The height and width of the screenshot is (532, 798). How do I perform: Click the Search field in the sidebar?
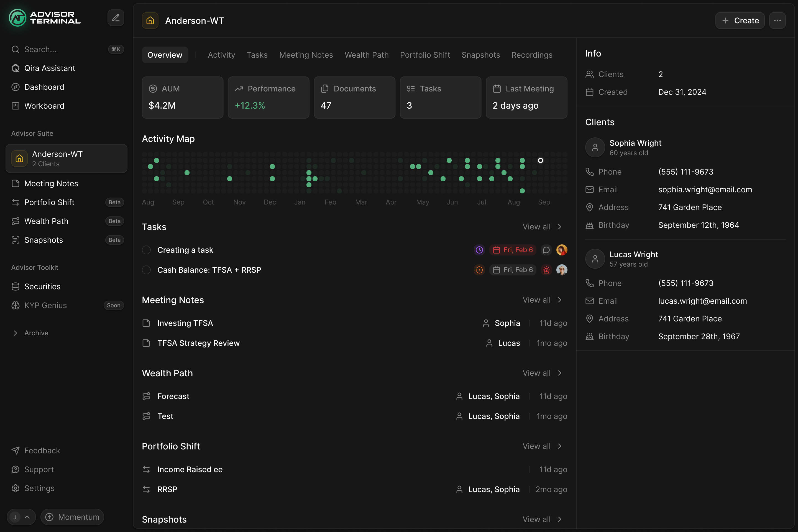coord(66,50)
